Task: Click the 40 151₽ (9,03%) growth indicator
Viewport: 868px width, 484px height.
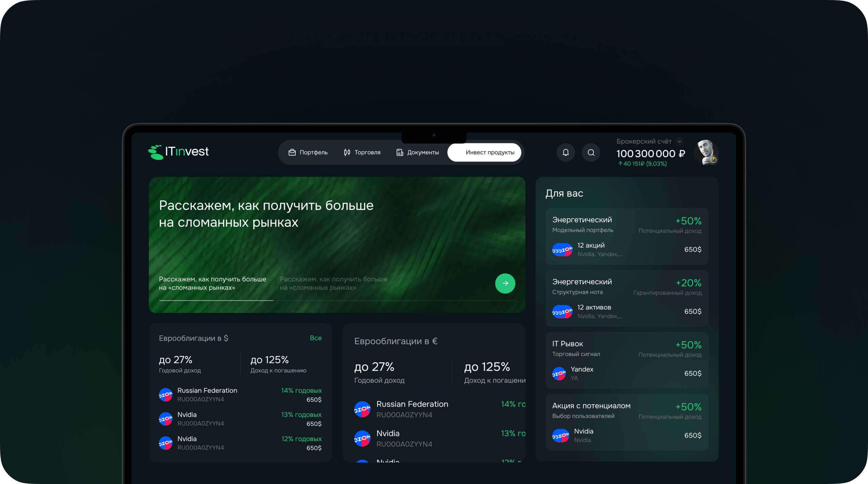Action: [x=642, y=164]
